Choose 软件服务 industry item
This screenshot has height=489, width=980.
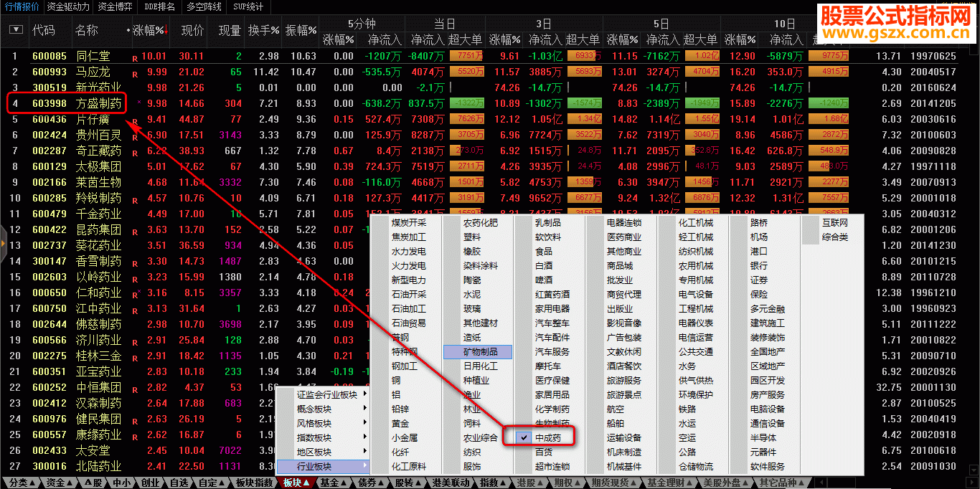pos(768,466)
